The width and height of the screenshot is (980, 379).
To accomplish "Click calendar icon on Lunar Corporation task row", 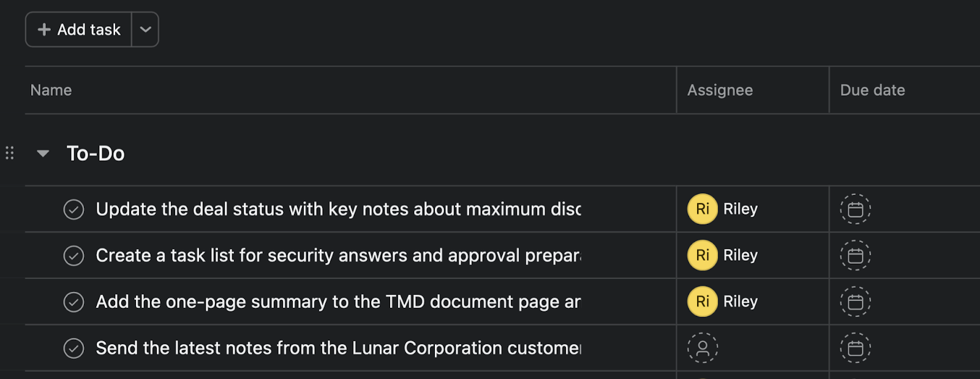I will (x=855, y=348).
